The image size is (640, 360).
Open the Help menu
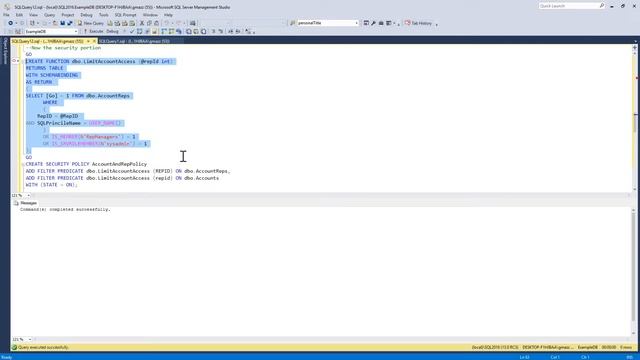(168, 15)
